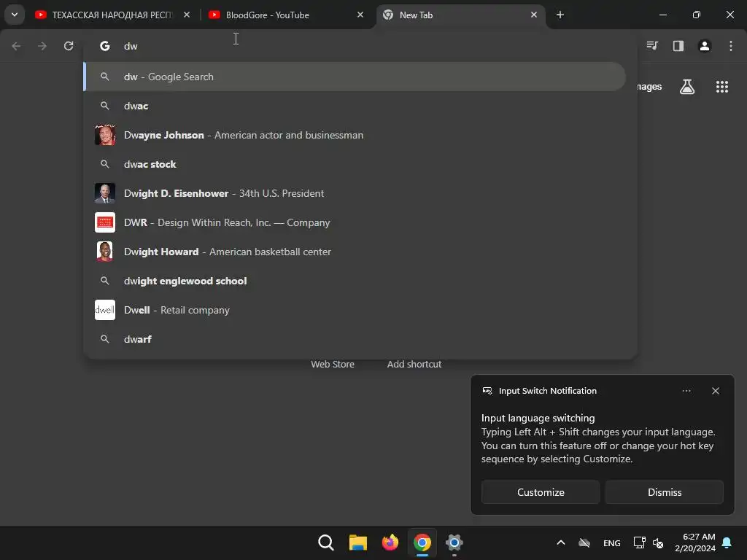This screenshot has width=747, height=560.
Task: Click the muted volume tray icon
Action: (658, 542)
